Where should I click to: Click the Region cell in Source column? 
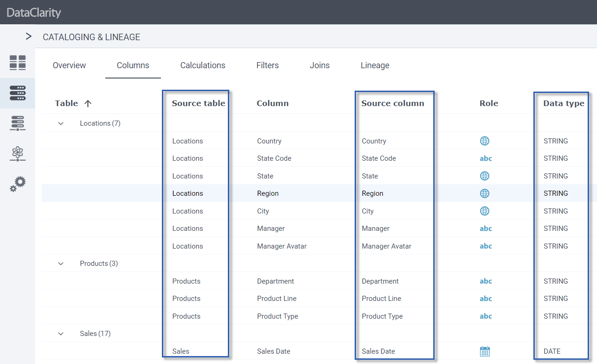(372, 193)
